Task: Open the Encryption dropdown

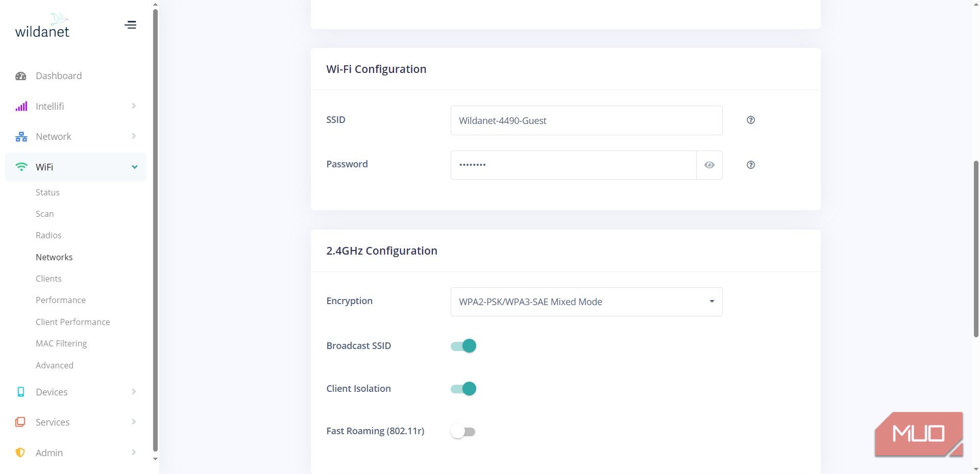Action: tap(586, 302)
